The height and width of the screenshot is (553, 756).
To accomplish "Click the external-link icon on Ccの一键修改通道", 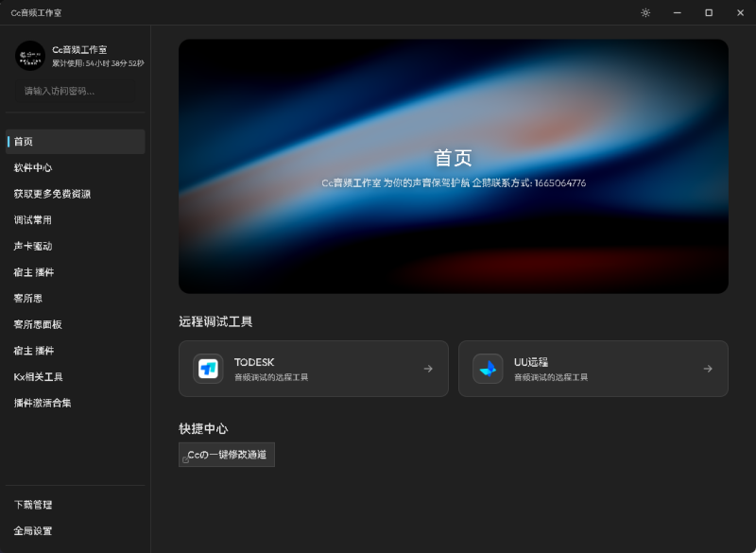I will (x=185, y=460).
